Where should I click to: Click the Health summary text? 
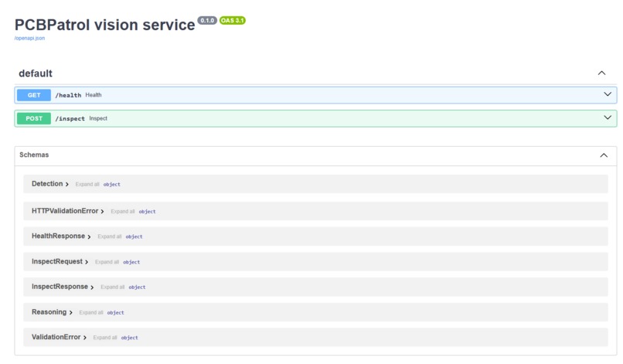pos(94,95)
